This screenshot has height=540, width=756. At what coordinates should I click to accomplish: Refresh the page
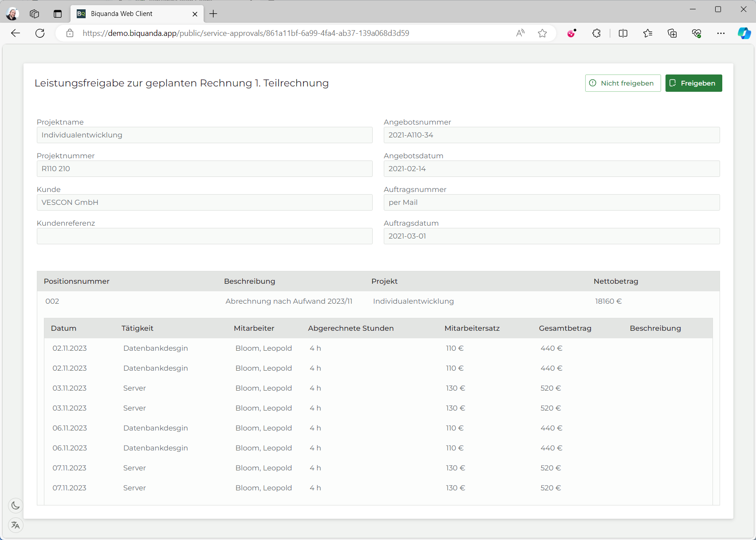click(40, 33)
